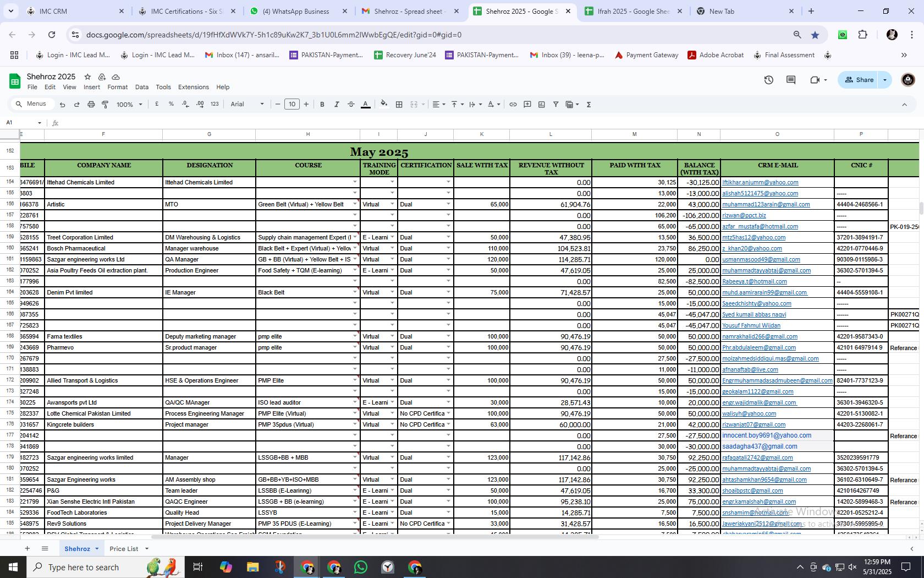Screen dimensions: 924x578
Task: Click the Create a filter icon
Action: click(555, 105)
